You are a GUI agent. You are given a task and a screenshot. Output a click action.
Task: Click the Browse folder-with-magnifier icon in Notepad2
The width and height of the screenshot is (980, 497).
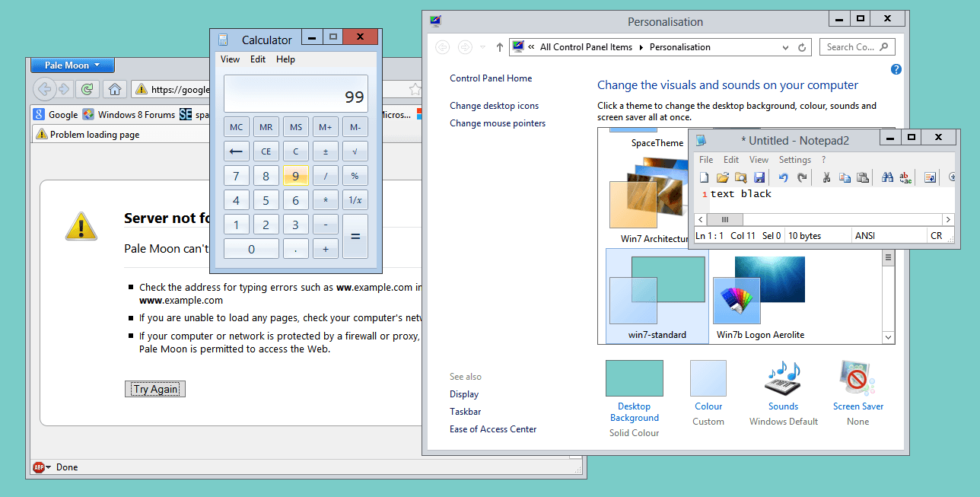[x=740, y=177]
